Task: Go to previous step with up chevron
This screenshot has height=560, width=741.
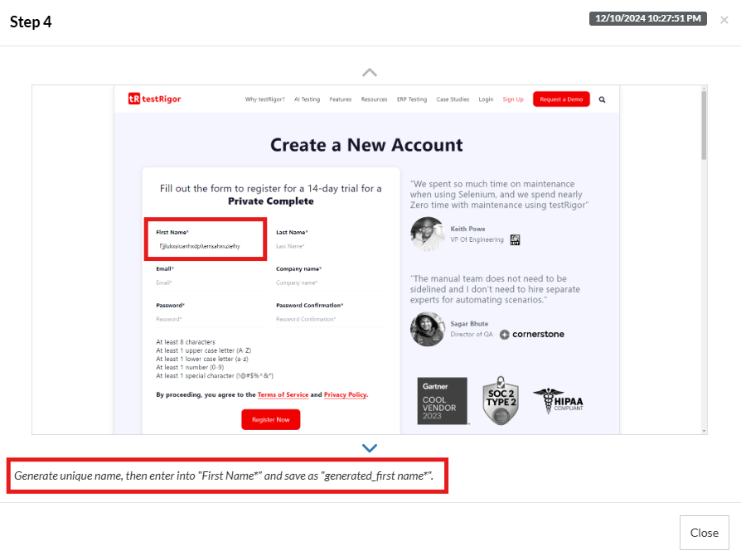Action: click(x=370, y=72)
